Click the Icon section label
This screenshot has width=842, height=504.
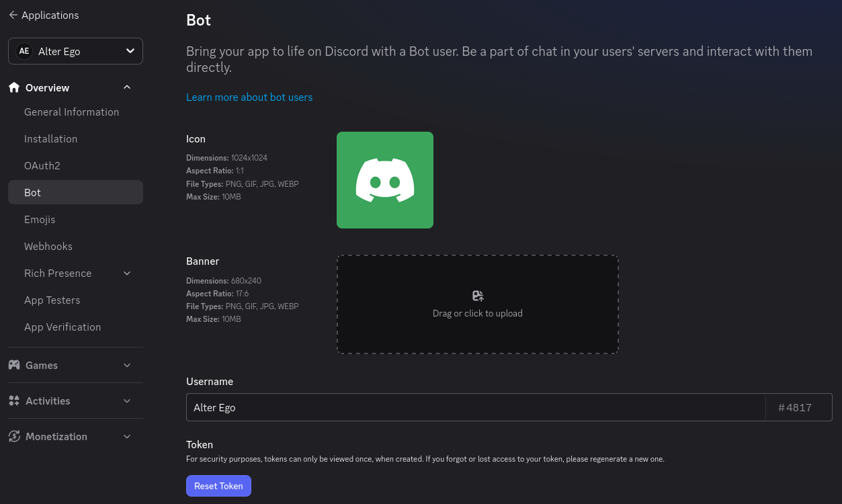pos(196,139)
